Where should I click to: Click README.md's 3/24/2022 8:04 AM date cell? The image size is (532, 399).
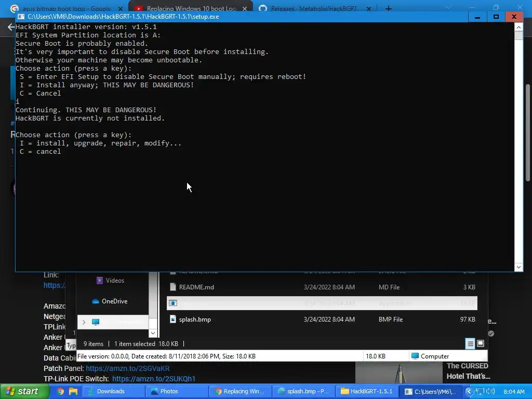tap(329, 287)
